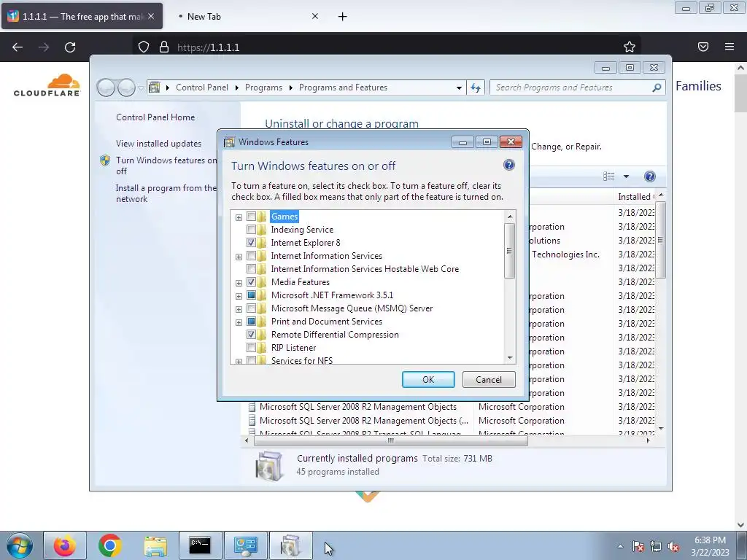View site security padlock info
This screenshot has height=560, width=747.
[164, 47]
